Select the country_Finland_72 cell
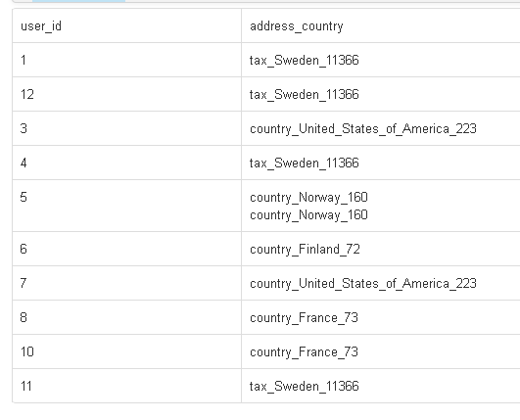 381,249
